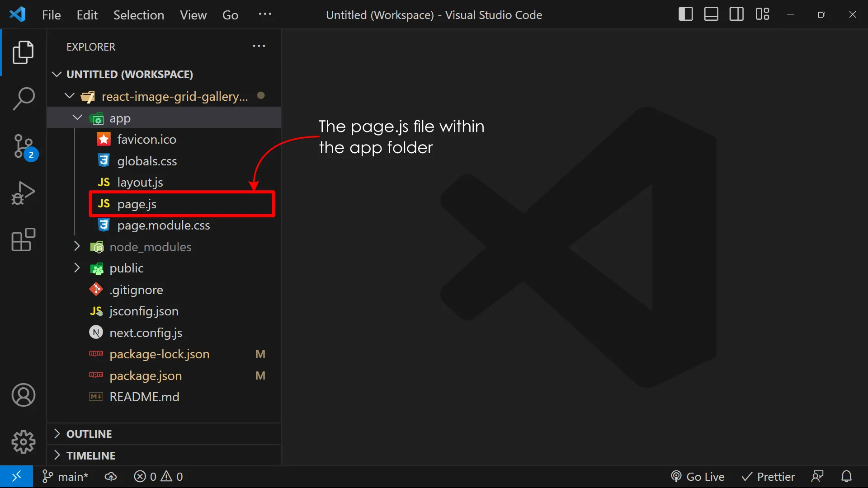This screenshot has width=868, height=488.
Task: Open the Search view
Action: coord(23,99)
